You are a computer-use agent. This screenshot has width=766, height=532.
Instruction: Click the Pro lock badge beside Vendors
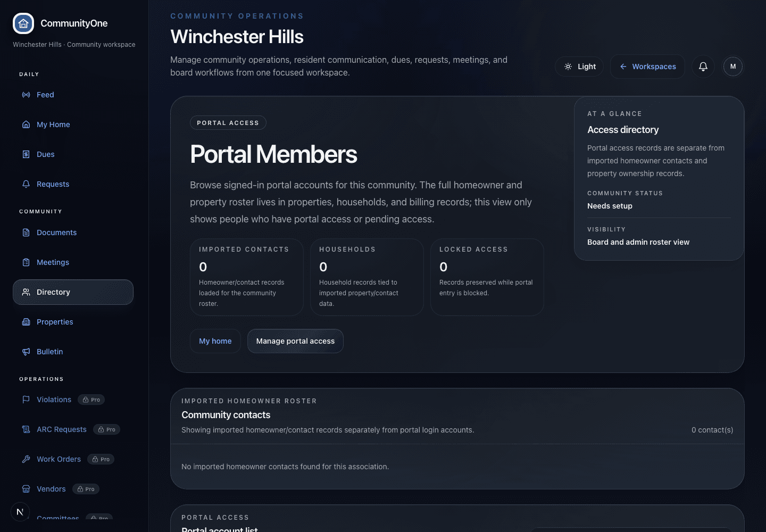pyautogui.click(x=86, y=489)
